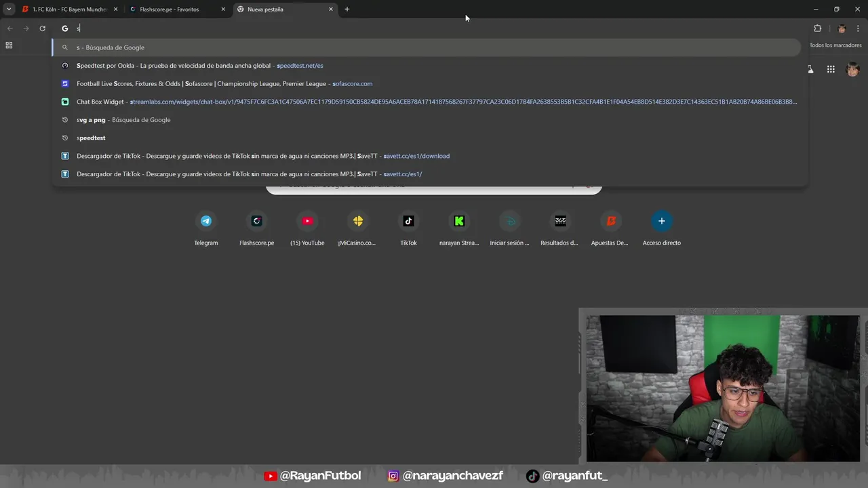Viewport: 868px width, 488px height.
Task: Click the Sofascore favicon in suggestions
Action: [x=65, y=84]
